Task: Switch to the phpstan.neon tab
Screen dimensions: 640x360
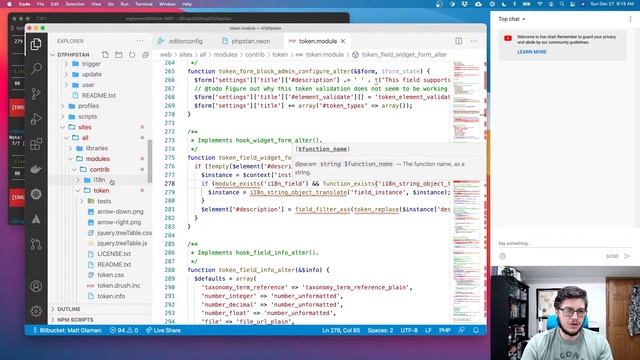Action: (246, 41)
